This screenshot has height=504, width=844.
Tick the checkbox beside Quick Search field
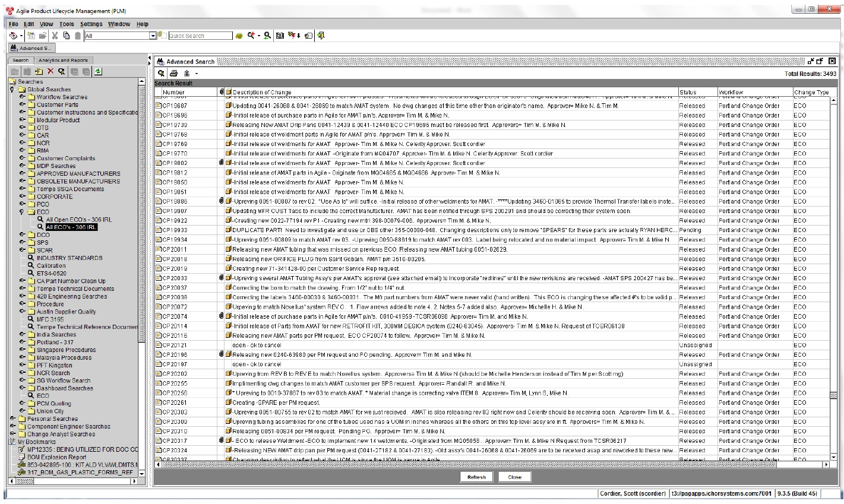(165, 36)
